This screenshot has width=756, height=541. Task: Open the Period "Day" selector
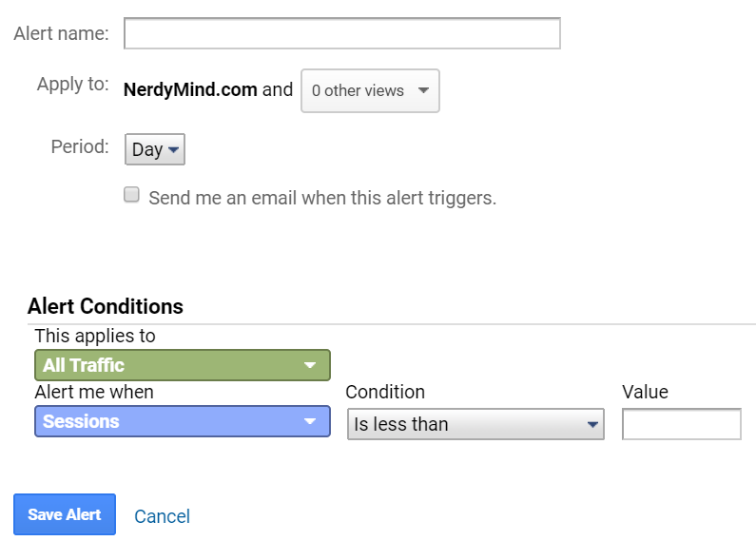click(155, 149)
